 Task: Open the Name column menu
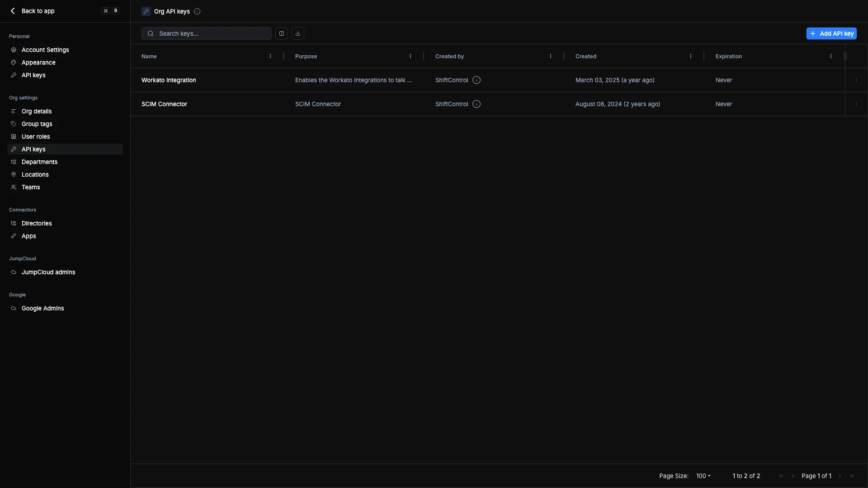click(270, 56)
